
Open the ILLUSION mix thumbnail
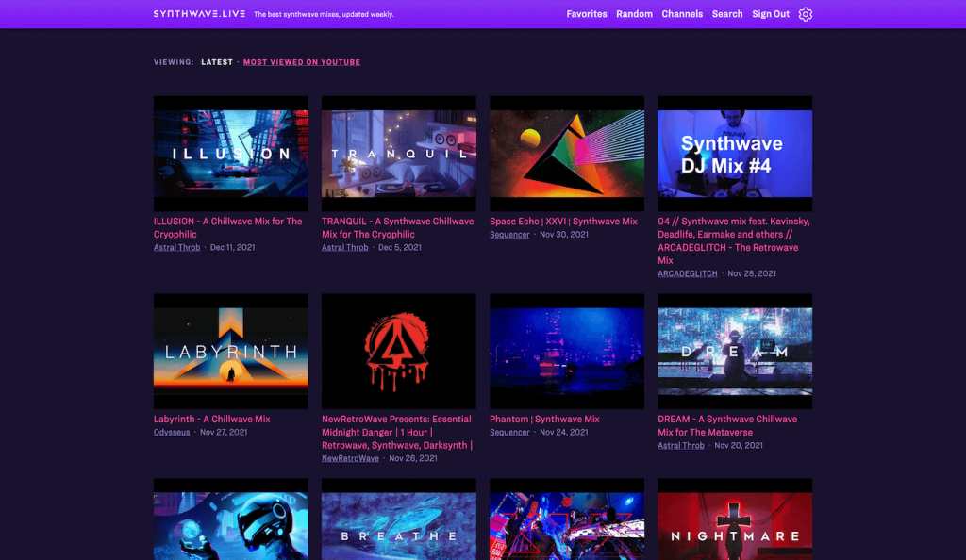pyautogui.click(x=231, y=154)
